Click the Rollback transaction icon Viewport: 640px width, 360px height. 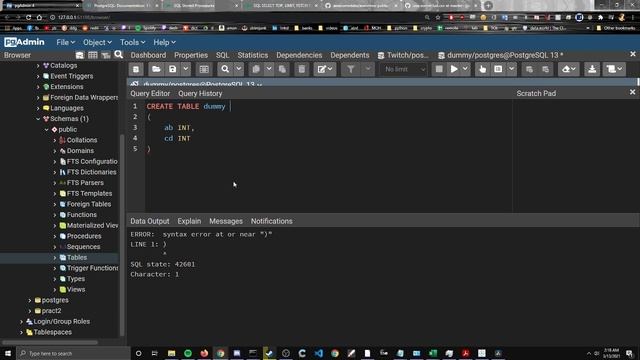(x=546, y=69)
